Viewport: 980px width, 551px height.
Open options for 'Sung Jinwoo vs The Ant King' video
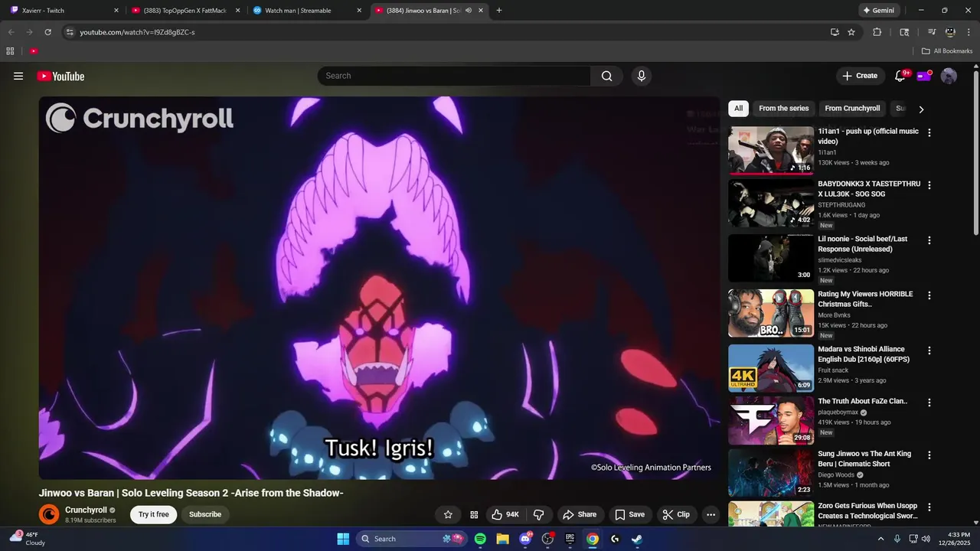tap(929, 455)
